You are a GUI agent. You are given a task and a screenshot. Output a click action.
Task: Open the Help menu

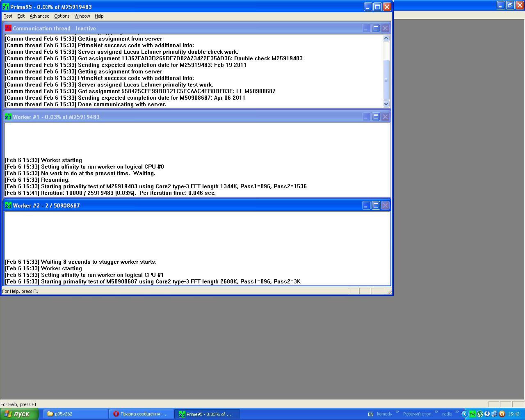pyautogui.click(x=99, y=16)
